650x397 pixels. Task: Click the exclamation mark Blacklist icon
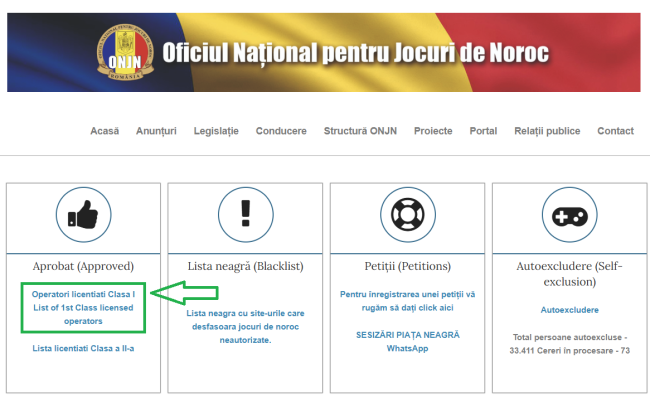click(245, 215)
